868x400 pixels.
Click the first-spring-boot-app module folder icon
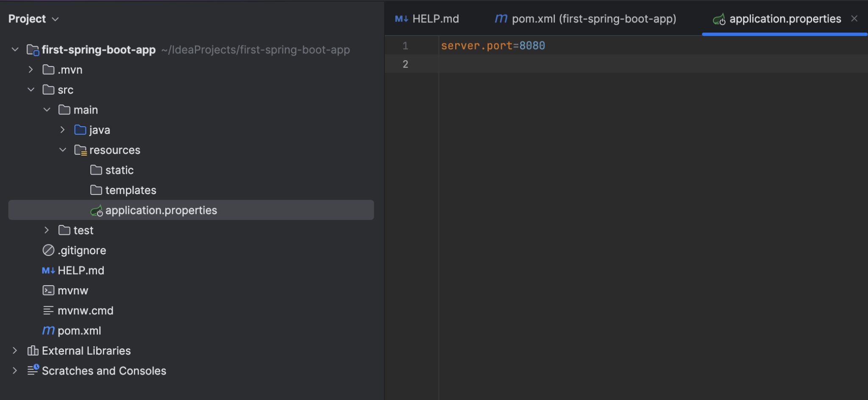[x=33, y=50]
